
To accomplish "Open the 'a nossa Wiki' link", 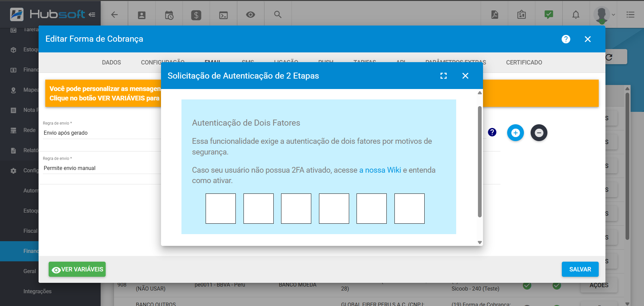I will click(x=380, y=170).
